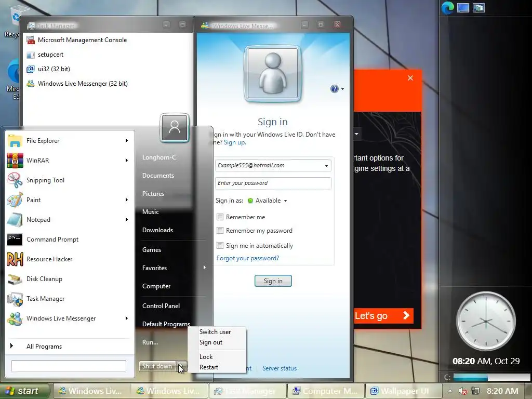This screenshot has height=399, width=532.
Task: Click the analog clock gadget
Action: (486, 321)
